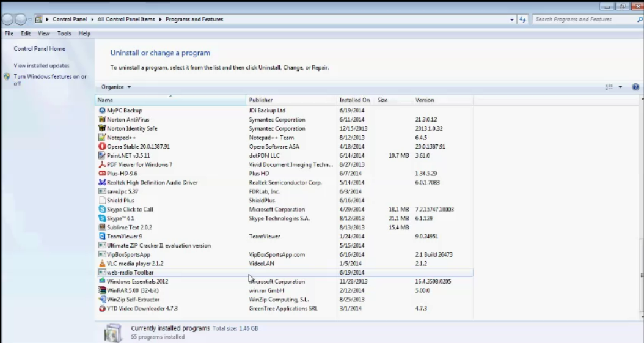The width and height of the screenshot is (644, 343).
Task: Sort by the Version column header
Action: 443,100
